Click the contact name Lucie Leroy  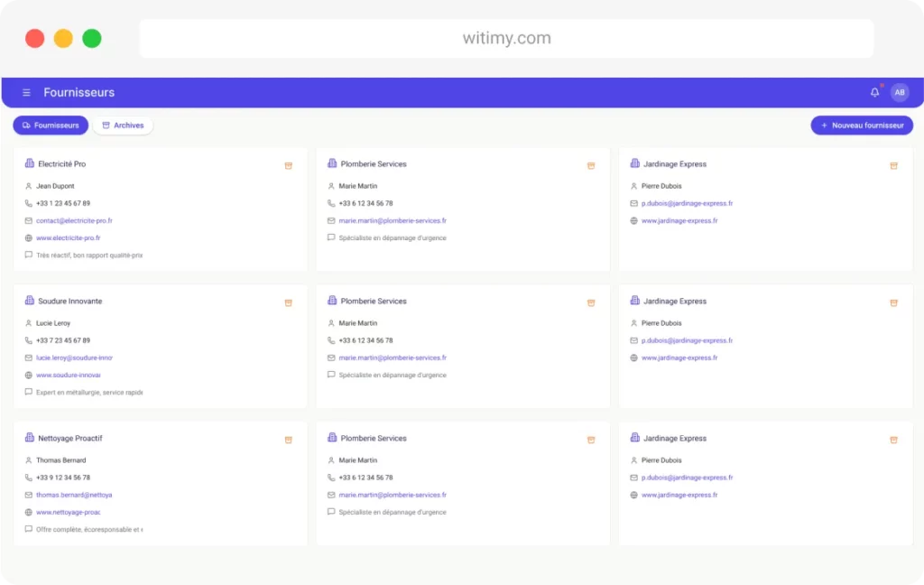pyautogui.click(x=53, y=323)
